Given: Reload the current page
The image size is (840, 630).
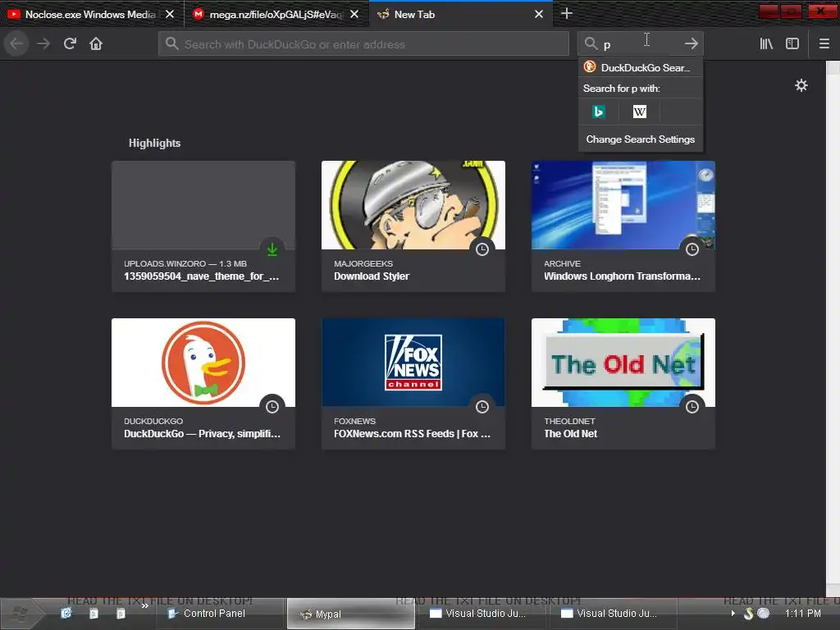Looking at the screenshot, I should coord(70,44).
